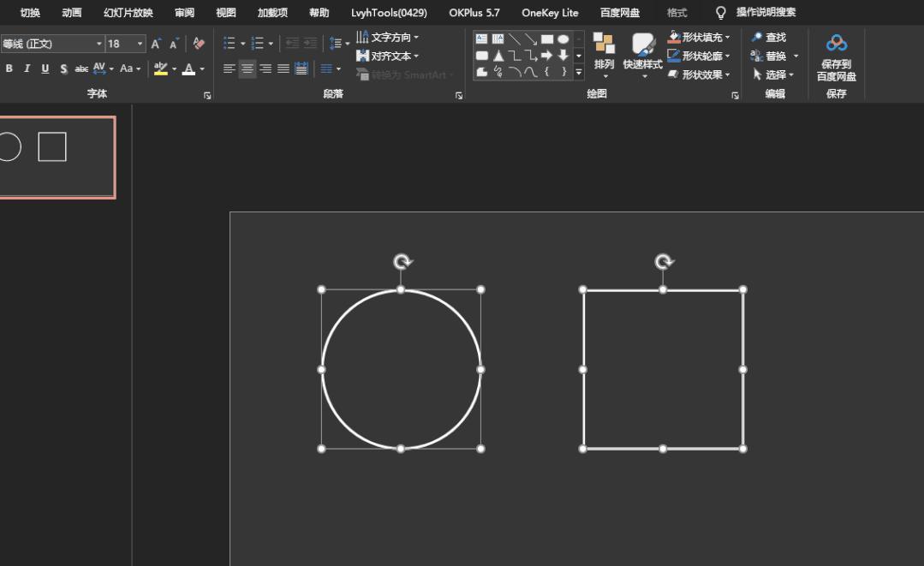This screenshot has height=566, width=924.
Task: Clear all text formatting with eraser icon
Action: pyautogui.click(x=199, y=44)
